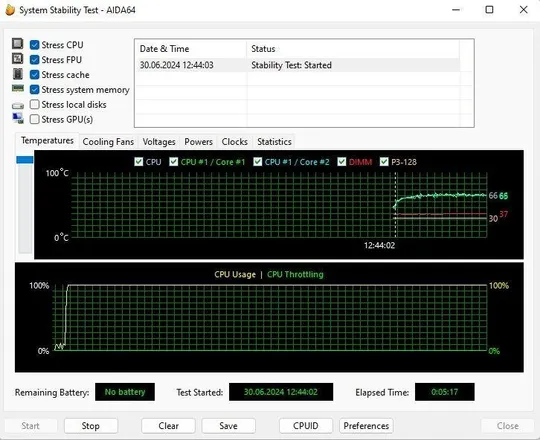Click the monitor icon beside Stress GPU(s)
Image resolution: width=540 pixels, height=440 pixels.
(x=18, y=118)
